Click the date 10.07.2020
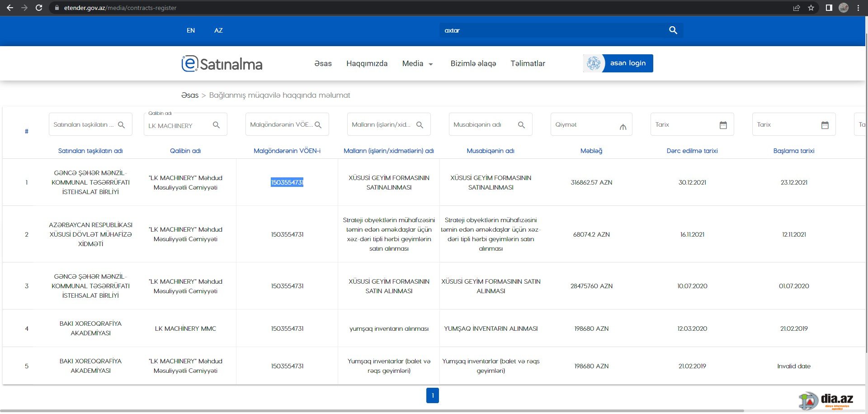The image size is (868, 414). 692,286
